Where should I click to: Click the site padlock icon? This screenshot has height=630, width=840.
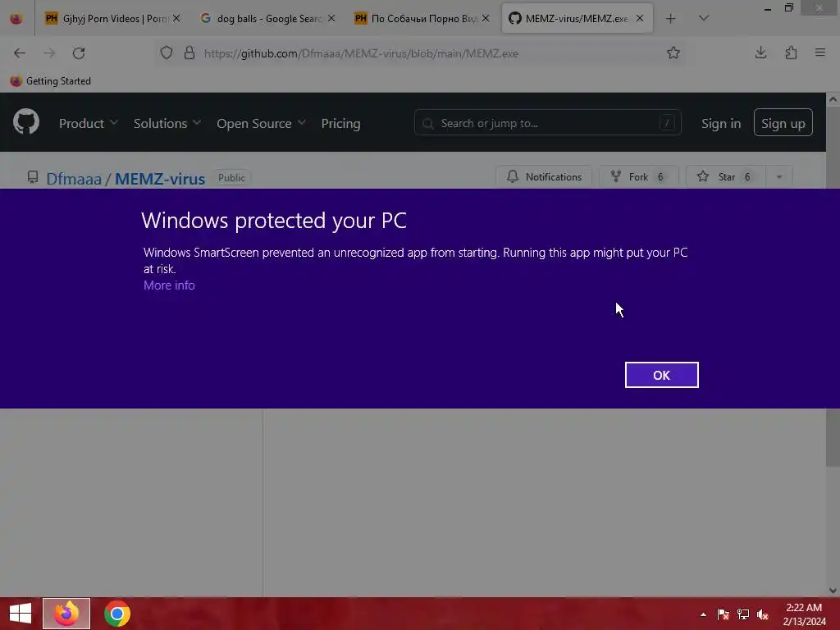point(189,53)
